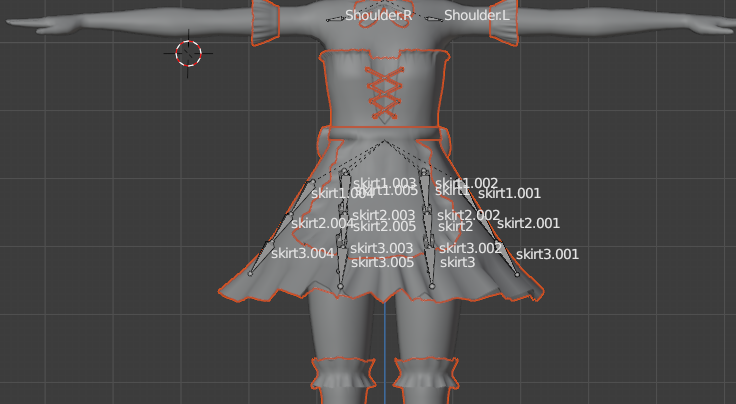This screenshot has height=404, width=736.
Task: Click the skirt2.003 bone label
Action: point(383,215)
